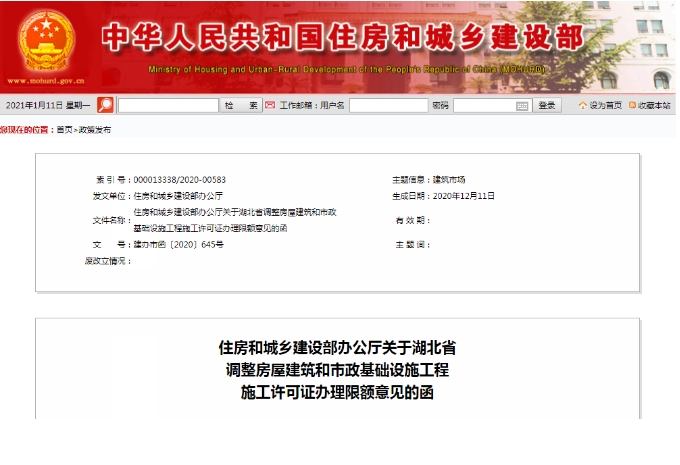The width and height of the screenshot is (680, 465).
Task: Click the date 2020年12月11日
Action: point(464,196)
